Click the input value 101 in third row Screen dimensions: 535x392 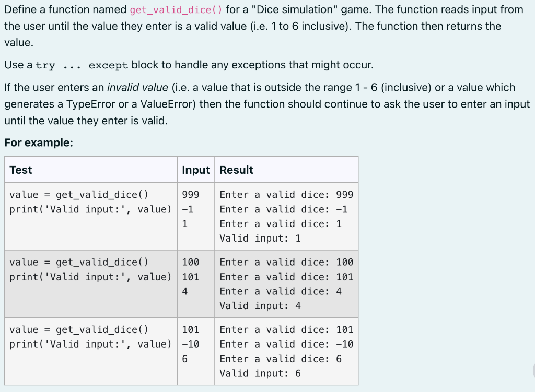[x=190, y=329]
